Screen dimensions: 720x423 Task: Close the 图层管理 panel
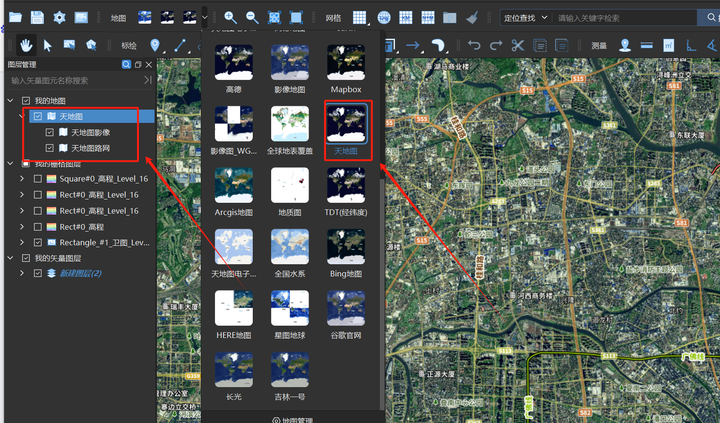148,65
